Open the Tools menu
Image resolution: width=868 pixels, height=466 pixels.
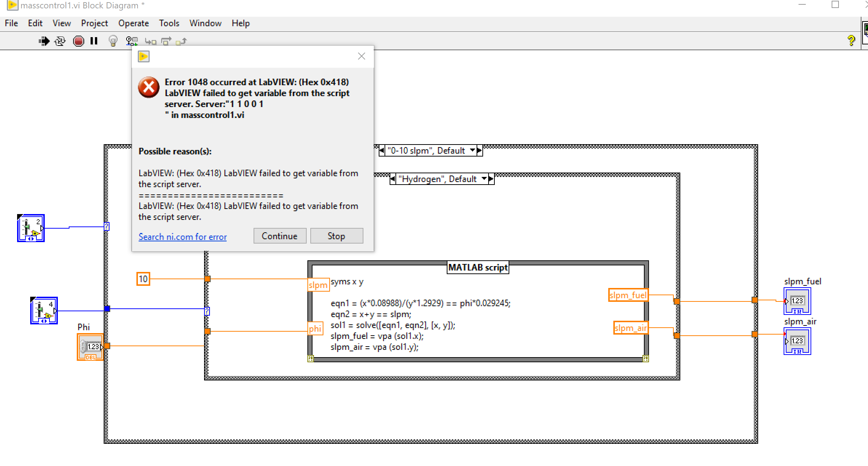pyautogui.click(x=169, y=23)
